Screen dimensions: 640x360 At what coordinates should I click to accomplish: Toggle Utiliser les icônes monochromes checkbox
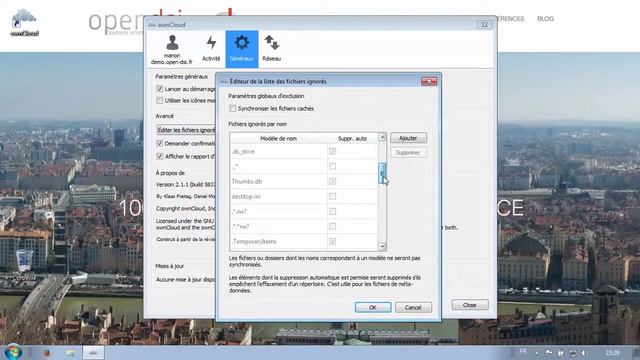160,100
